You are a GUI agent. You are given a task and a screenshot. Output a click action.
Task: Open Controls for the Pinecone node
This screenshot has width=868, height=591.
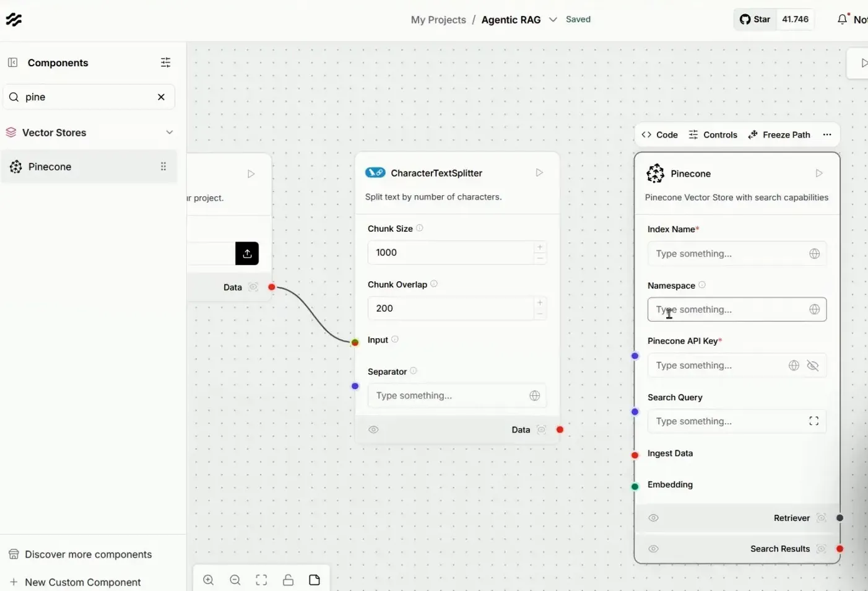pos(713,135)
